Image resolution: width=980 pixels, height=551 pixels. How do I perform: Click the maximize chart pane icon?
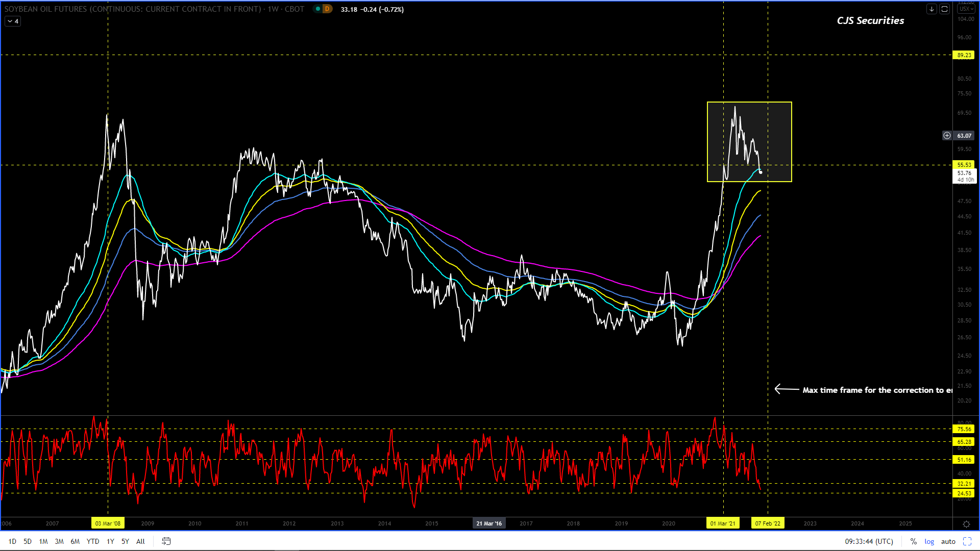[944, 9]
